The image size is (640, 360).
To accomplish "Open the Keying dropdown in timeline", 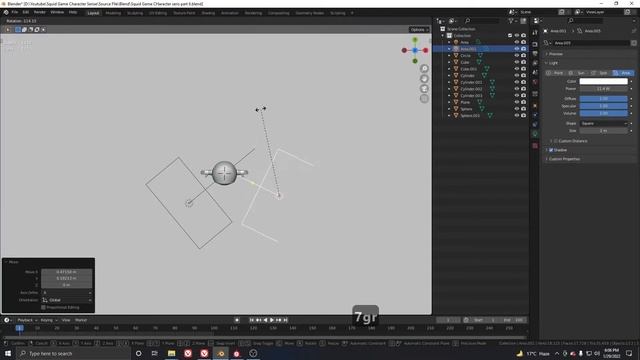I will pos(49,320).
